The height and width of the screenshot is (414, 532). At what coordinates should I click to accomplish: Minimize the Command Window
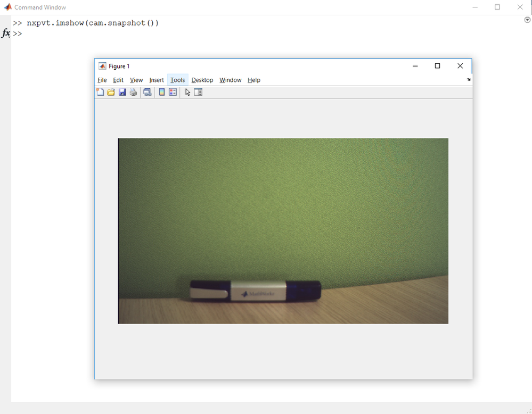(475, 7)
